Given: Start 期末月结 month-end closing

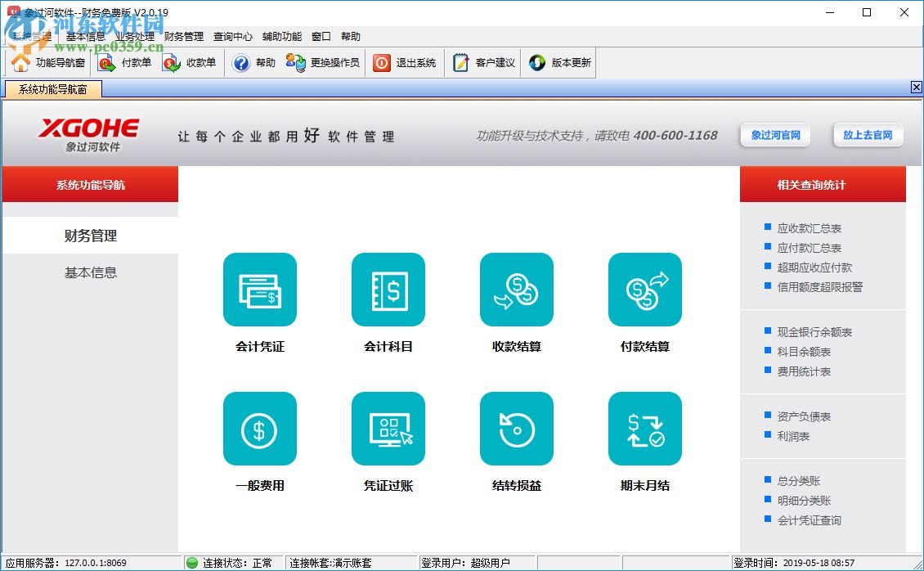Looking at the screenshot, I should point(644,429).
